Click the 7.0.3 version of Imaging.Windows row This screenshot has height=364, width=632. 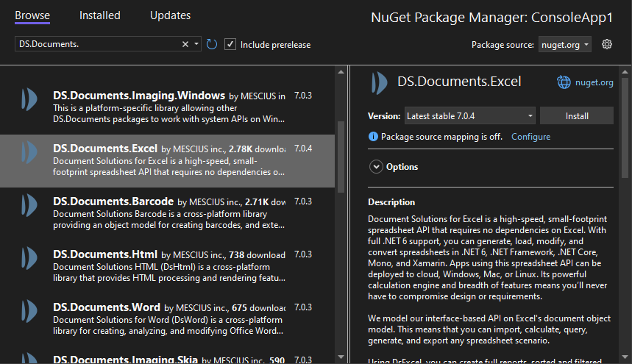tap(303, 96)
